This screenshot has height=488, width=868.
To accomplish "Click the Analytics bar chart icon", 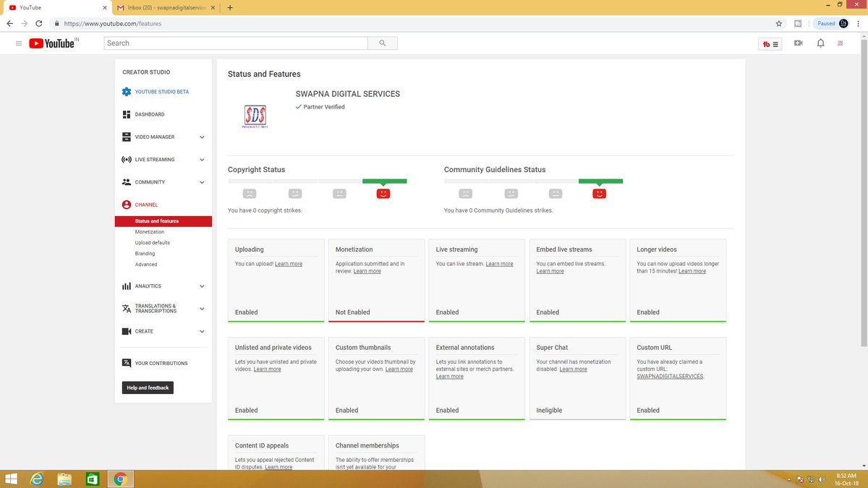I will coord(127,286).
